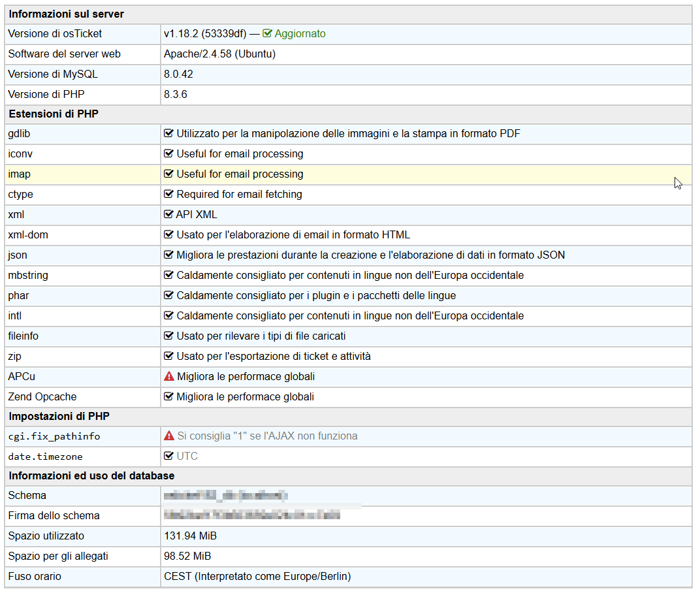Click the CEST Fuso orario value
700x593 pixels.
coord(257,577)
